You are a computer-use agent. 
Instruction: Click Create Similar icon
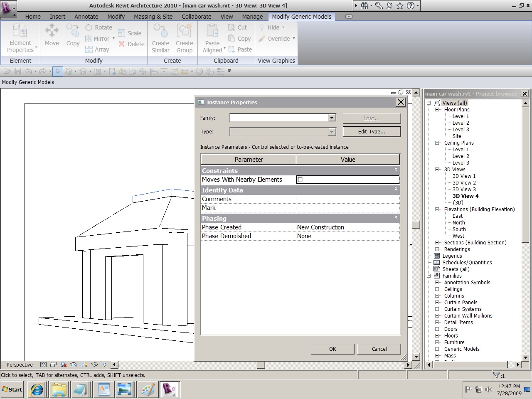click(160, 31)
